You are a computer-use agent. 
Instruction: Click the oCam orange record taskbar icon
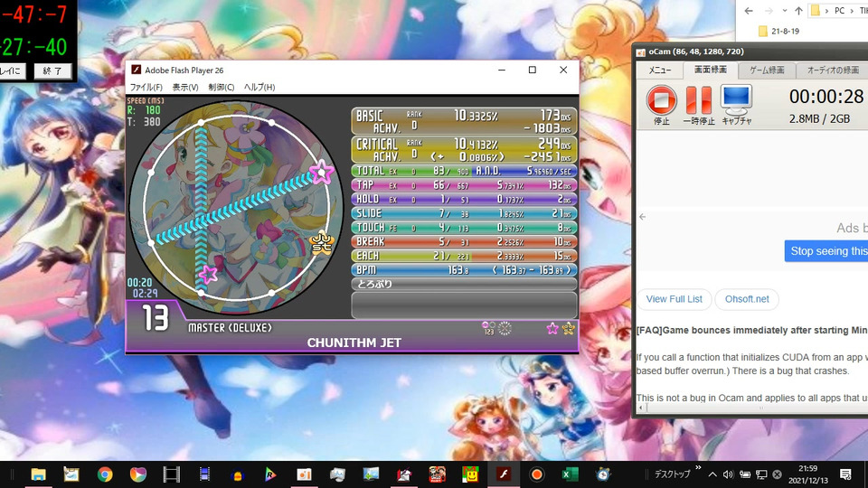click(x=536, y=474)
